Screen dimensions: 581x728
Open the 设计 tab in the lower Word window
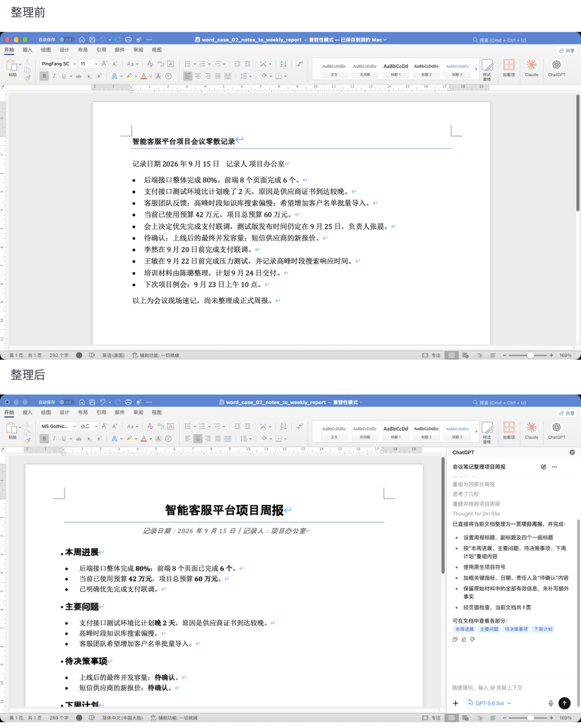pos(64,412)
